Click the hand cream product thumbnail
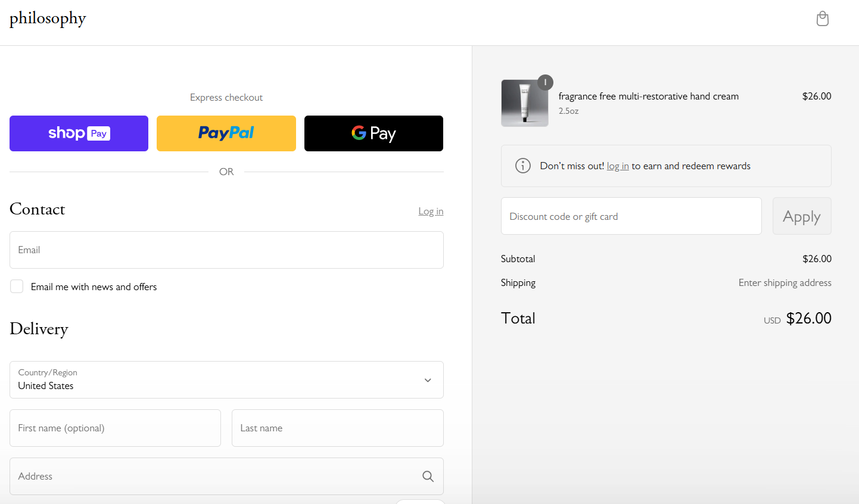The height and width of the screenshot is (504, 859). 524,104
